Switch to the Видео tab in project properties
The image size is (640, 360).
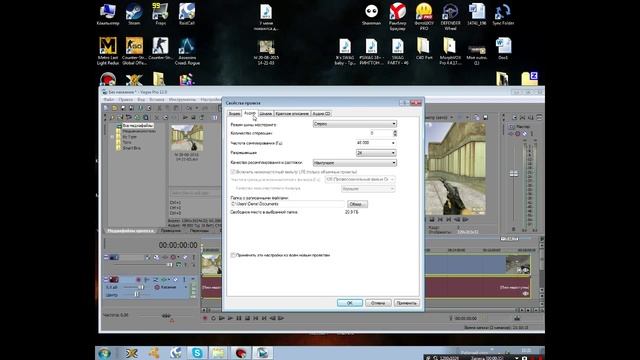tap(234, 113)
